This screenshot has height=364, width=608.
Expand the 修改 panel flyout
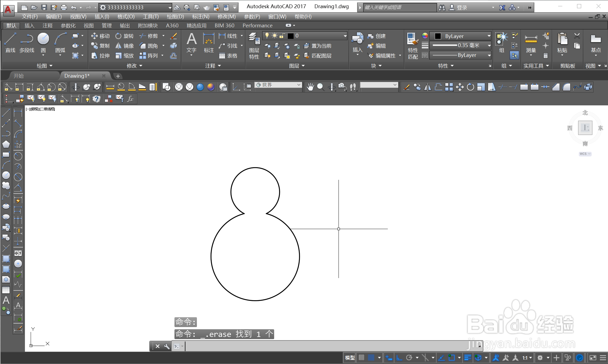point(134,66)
